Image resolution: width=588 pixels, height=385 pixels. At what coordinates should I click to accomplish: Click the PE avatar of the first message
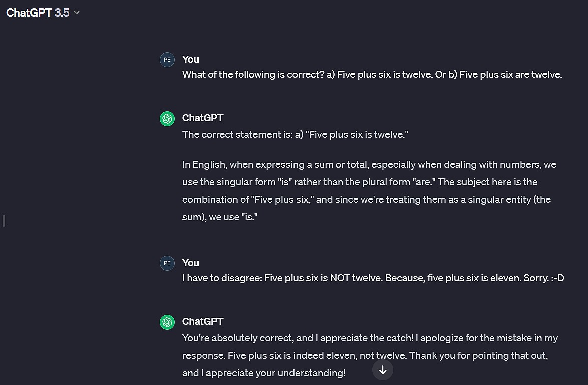pyautogui.click(x=167, y=59)
